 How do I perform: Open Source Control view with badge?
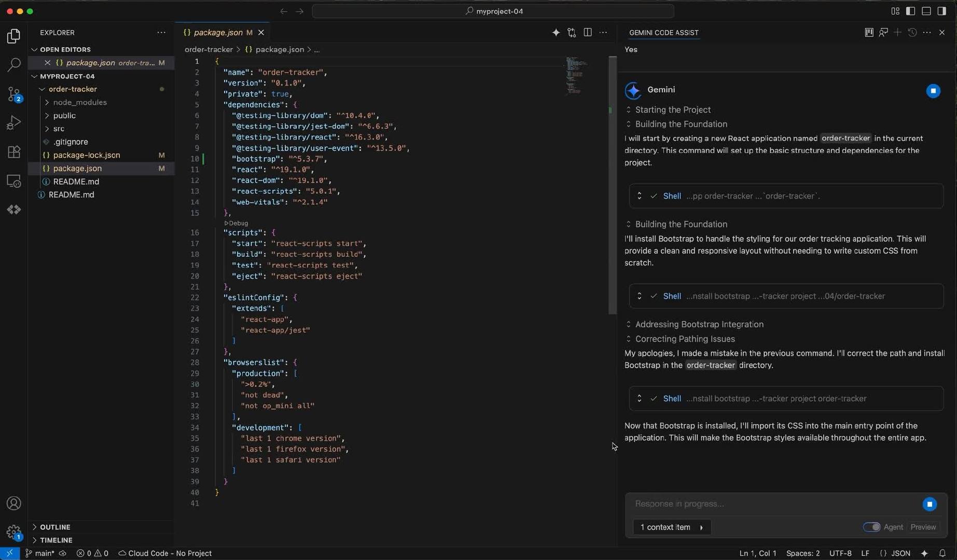pos(14,94)
